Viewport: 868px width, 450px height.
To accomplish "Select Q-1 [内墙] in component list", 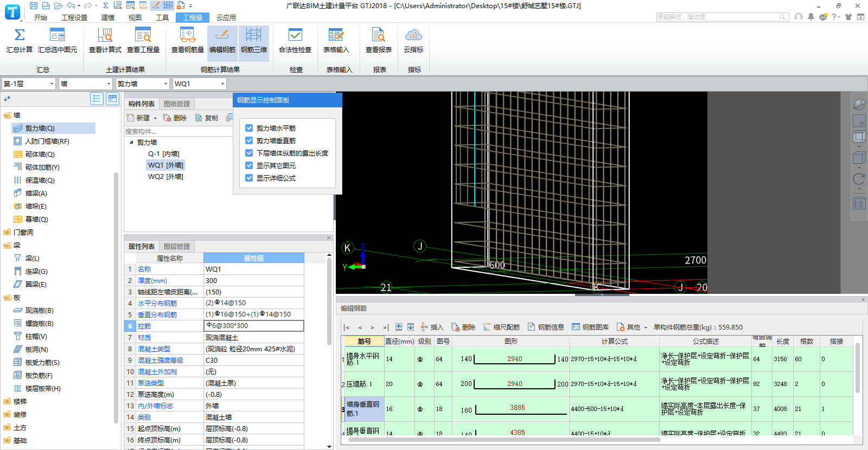I will click(164, 153).
